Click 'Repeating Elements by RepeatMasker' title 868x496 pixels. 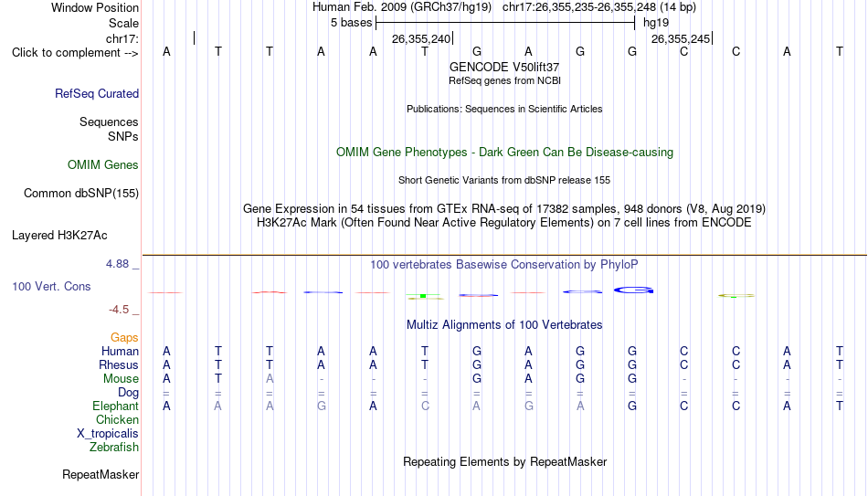click(504, 461)
